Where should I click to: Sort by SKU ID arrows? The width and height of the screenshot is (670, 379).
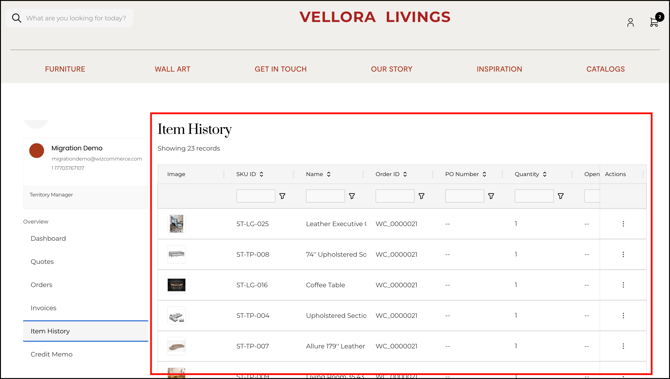262,174
